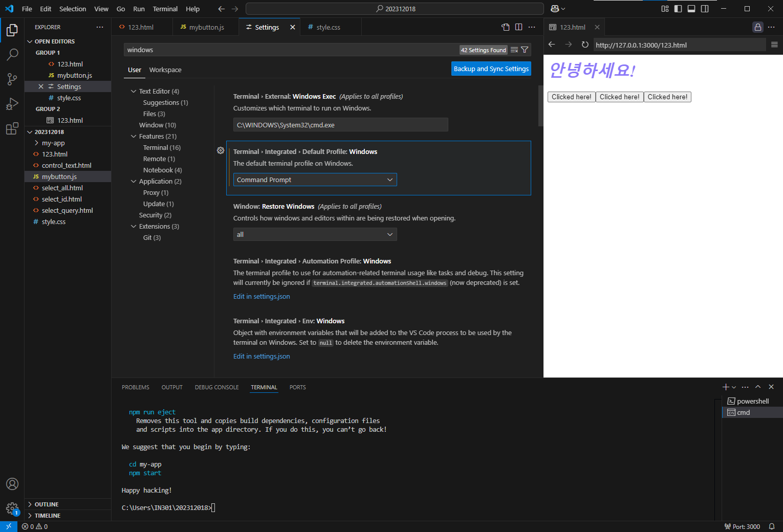Click Port: 3000 in status bar
The width and height of the screenshot is (783, 532).
(x=742, y=526)
